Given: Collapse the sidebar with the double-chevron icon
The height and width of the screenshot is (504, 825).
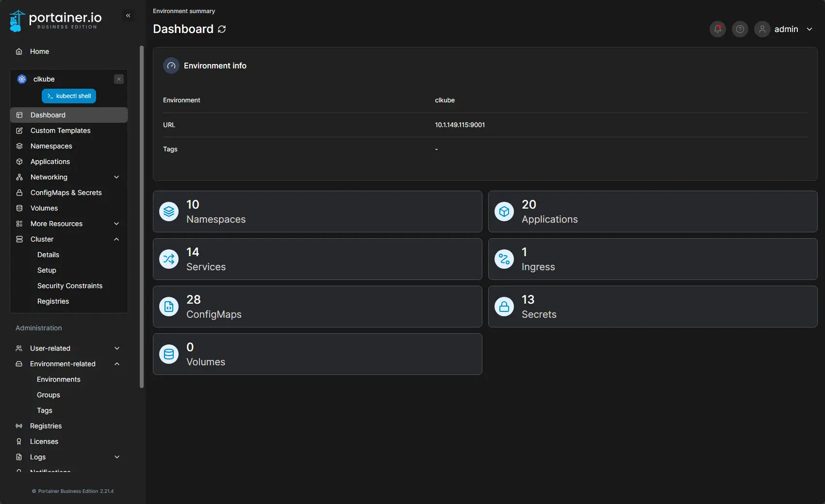Looking at the screenshot, I should click(128, 16).
